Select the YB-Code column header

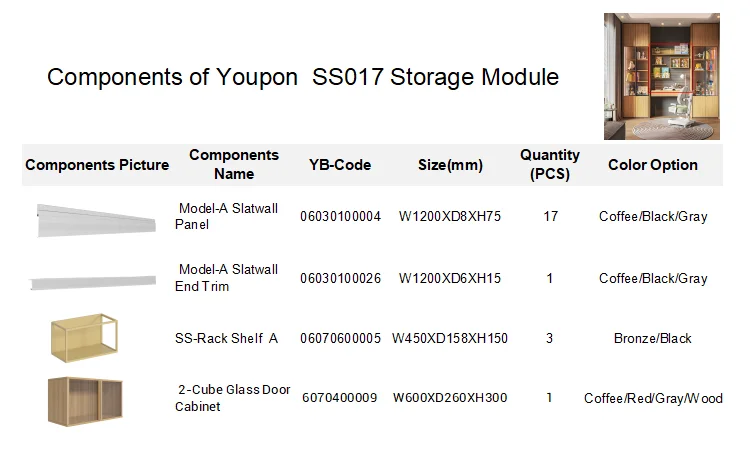pos(340,165)
